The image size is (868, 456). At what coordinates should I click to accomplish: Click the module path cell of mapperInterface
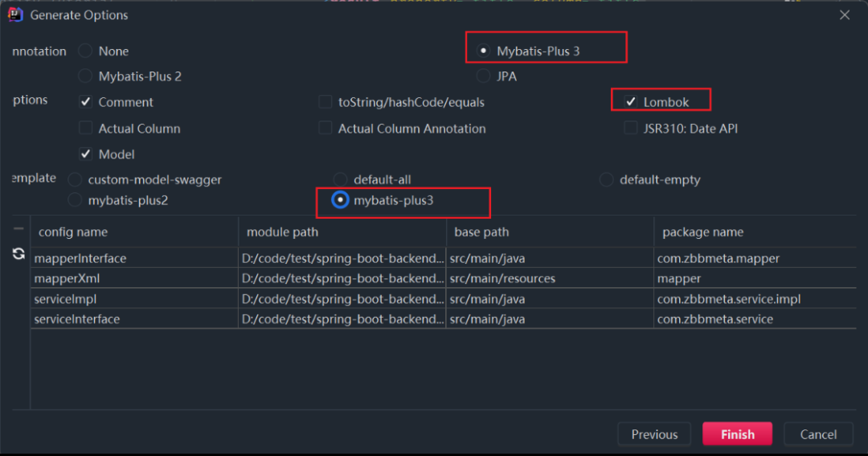coord(342,258)
